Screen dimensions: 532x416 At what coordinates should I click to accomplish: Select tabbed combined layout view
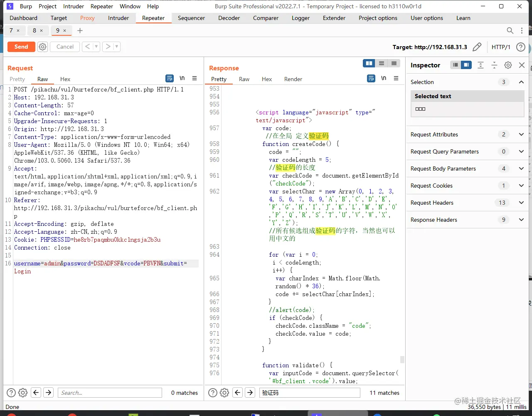pyautogui.click(x=394, y=63)
